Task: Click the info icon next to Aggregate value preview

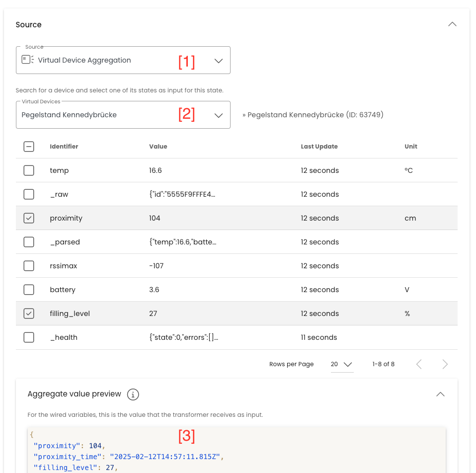Action: pos(133,394)
